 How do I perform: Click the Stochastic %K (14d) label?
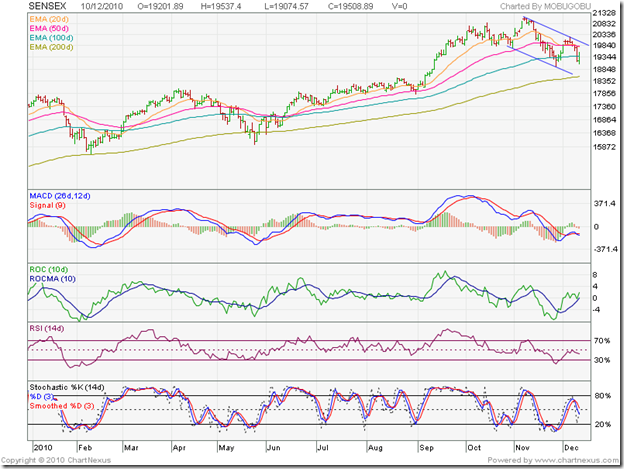tap(67, 387)
